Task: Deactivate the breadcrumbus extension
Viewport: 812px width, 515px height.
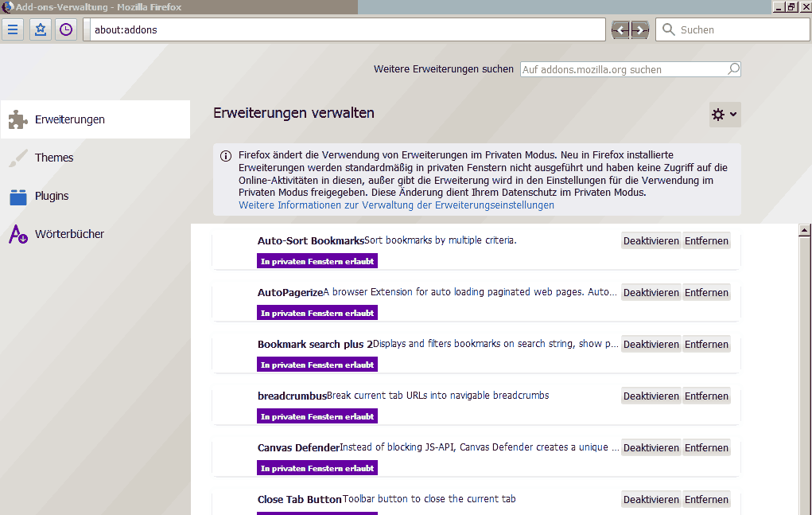Action: (651, 396)
